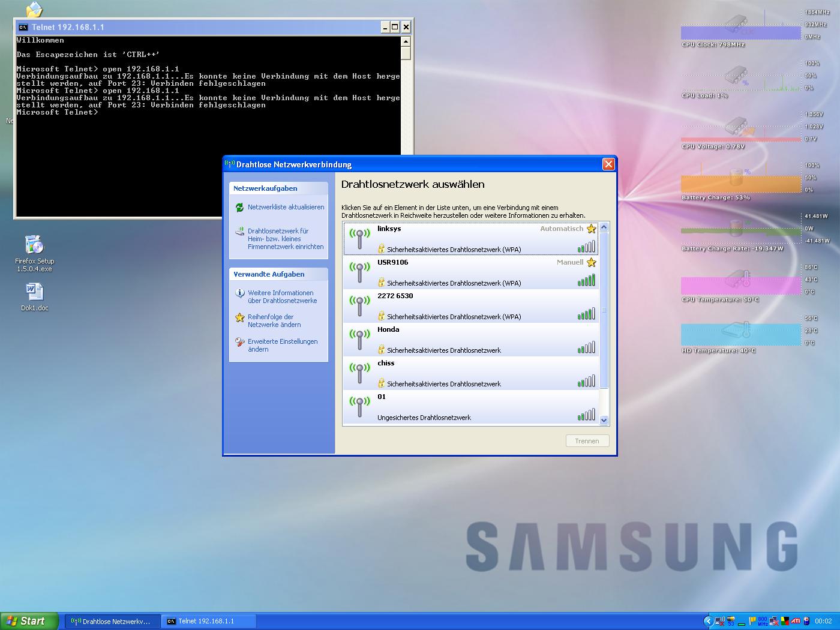Click the lock icon on the Honda network

point(381,349)
